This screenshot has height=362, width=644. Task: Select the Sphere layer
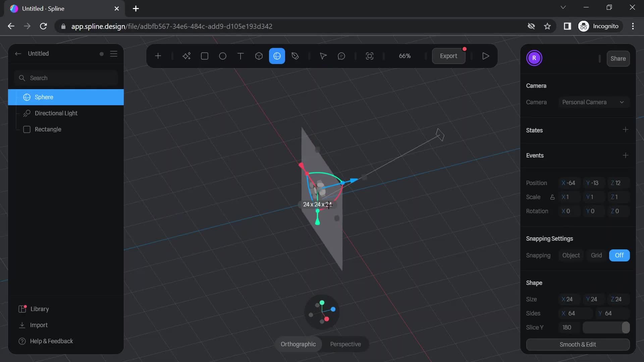tap(66, 97)
